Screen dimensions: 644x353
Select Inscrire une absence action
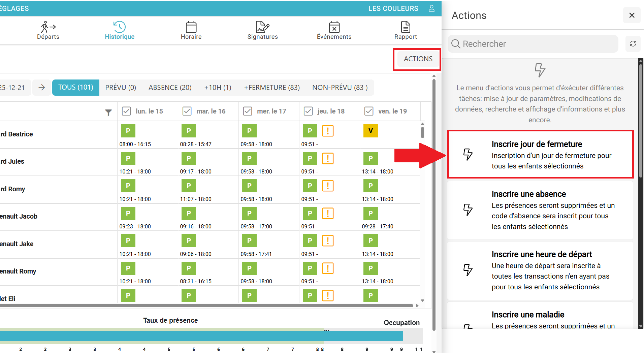point(540,210)
